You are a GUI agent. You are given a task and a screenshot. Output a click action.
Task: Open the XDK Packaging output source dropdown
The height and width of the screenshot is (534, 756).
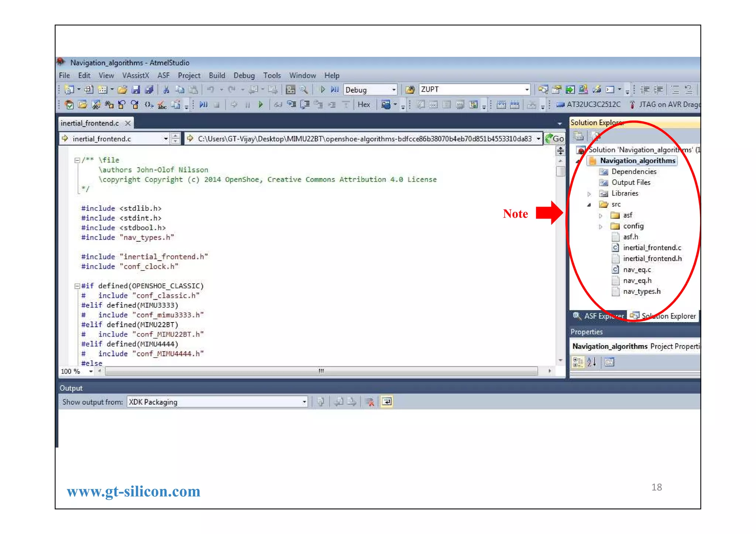[x=304, y=402]
